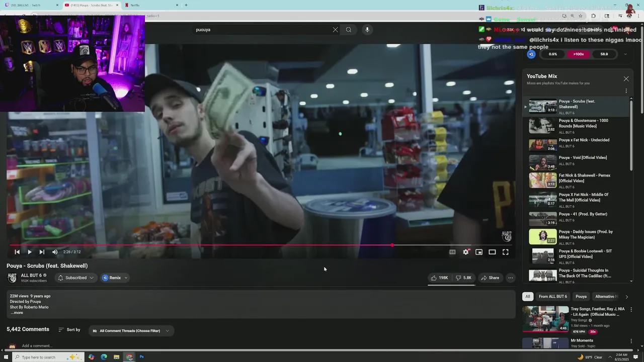Bookmark this page with the star icon

pyautogui.click(x=581, y=16)
